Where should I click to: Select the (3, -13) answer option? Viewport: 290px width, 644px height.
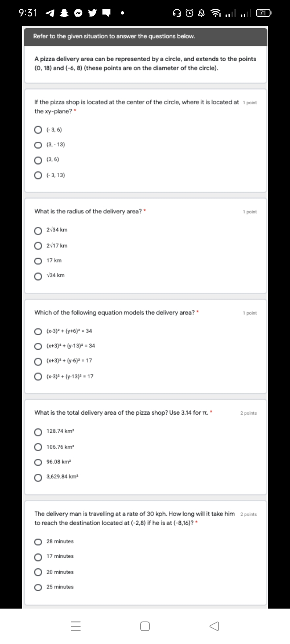(38, 144)
